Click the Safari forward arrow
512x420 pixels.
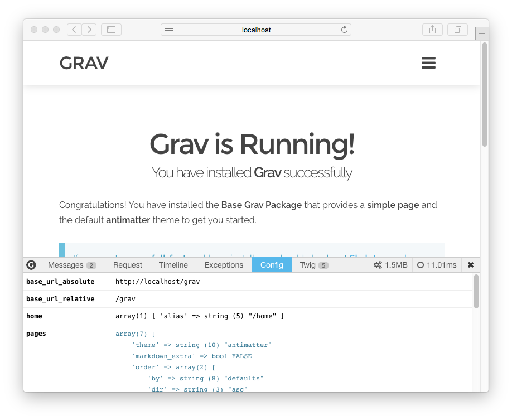pyautogui.click(x=89, y=30)
